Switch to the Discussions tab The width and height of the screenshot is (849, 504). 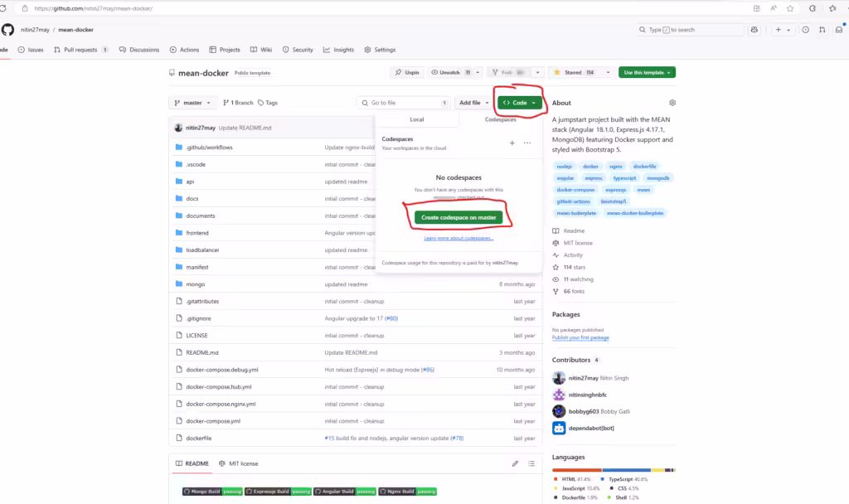(139, 50)
